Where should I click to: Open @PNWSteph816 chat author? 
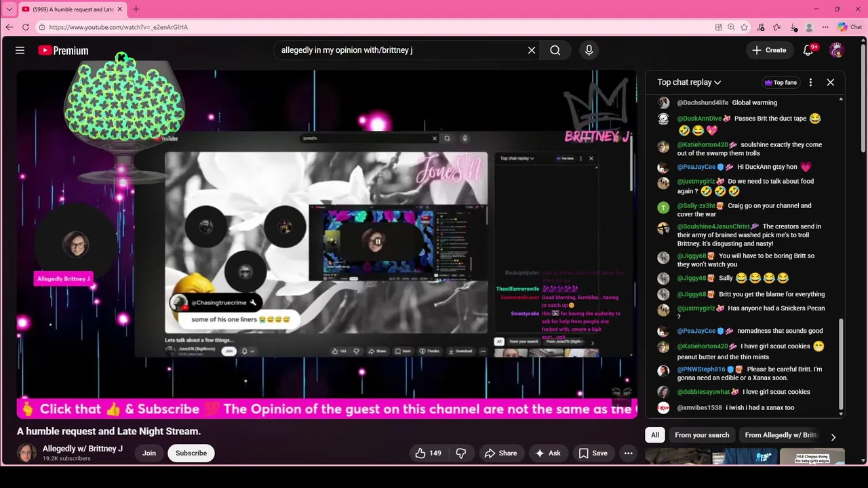click(x=701, y=369)
